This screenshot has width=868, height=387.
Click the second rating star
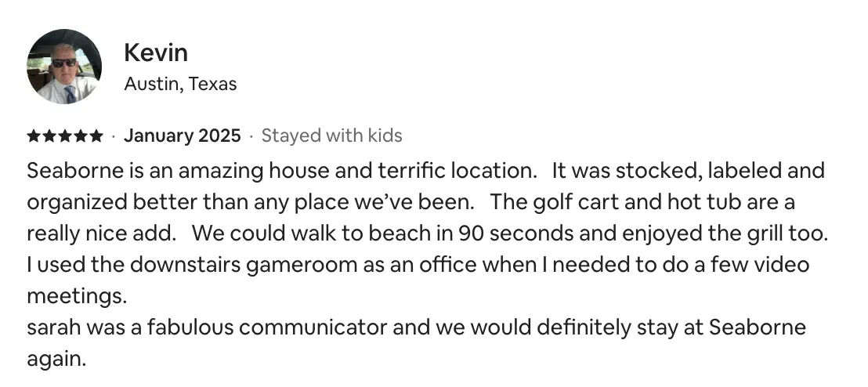tap(49, 136)
